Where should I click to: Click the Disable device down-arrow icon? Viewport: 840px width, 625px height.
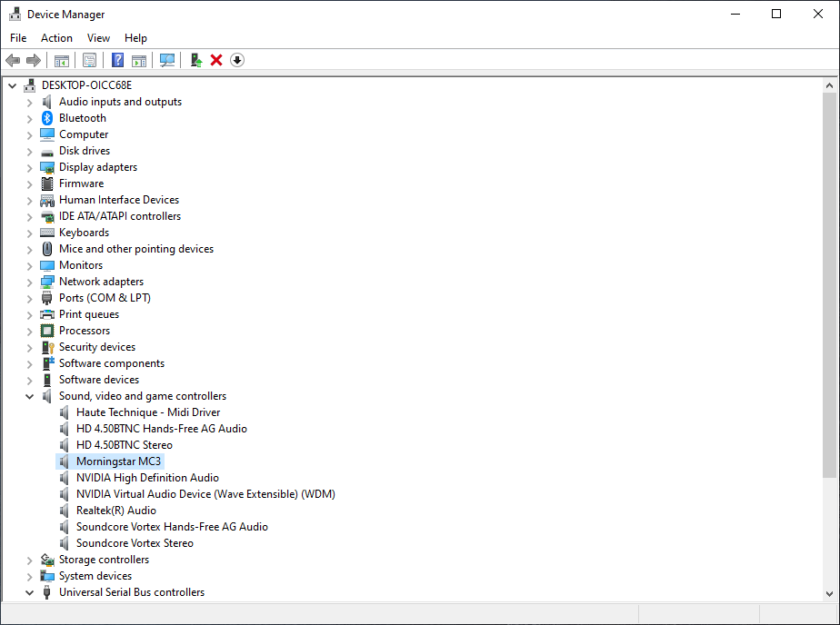(x=237, y=60)
